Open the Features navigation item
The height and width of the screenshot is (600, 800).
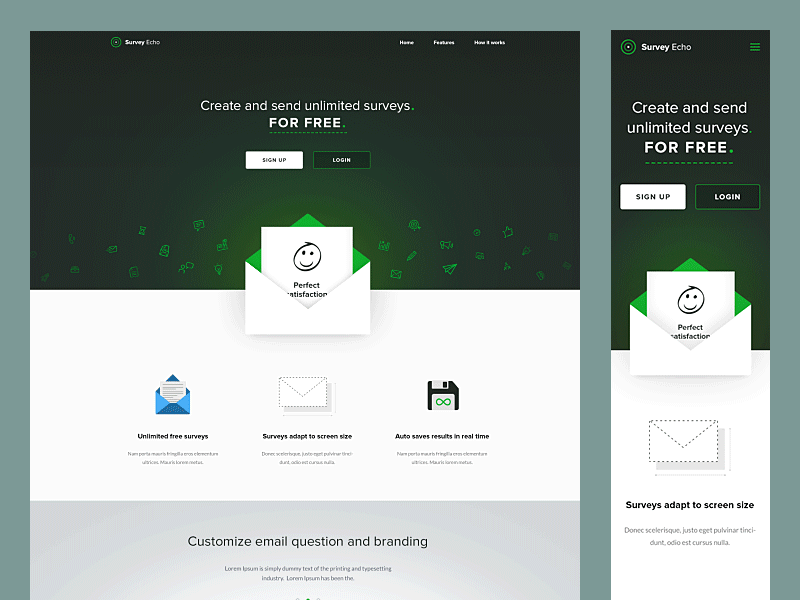click(444, 42)
